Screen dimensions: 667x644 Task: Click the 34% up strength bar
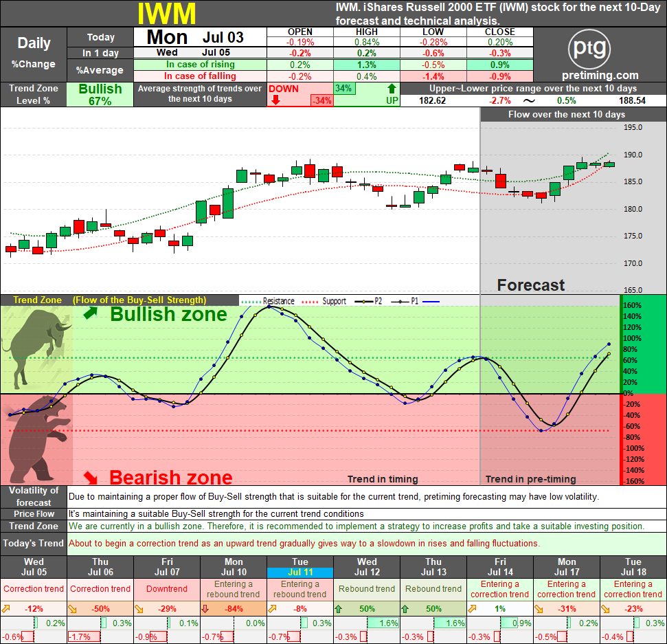coord(343,89)
